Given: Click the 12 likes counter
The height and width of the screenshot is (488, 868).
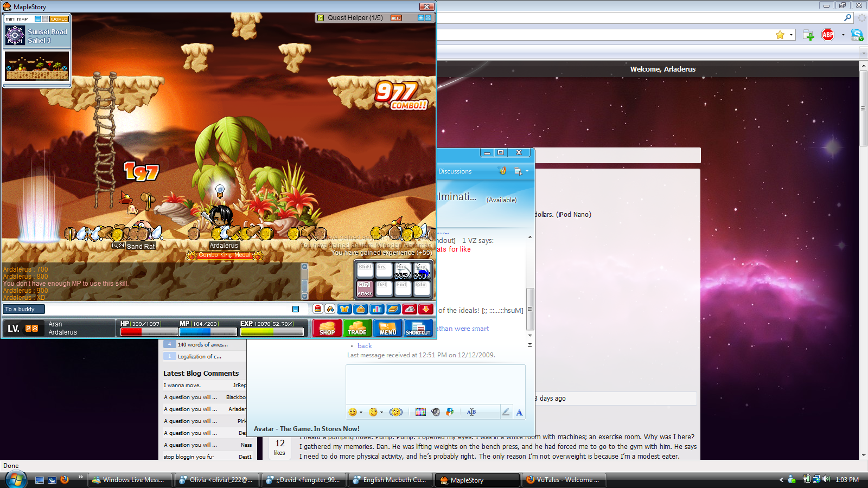Looking at the screenshot, I should [x=280, y=447].
